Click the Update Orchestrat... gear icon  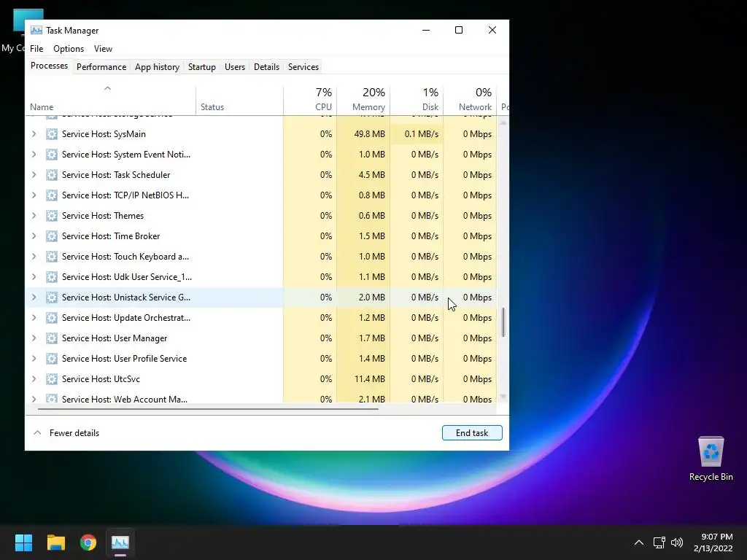tap(52, 318)
